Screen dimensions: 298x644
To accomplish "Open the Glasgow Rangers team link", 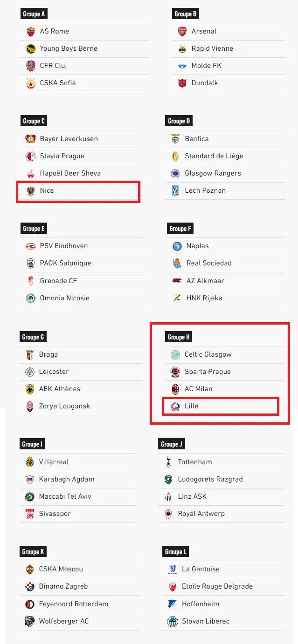I will [213, 173].
